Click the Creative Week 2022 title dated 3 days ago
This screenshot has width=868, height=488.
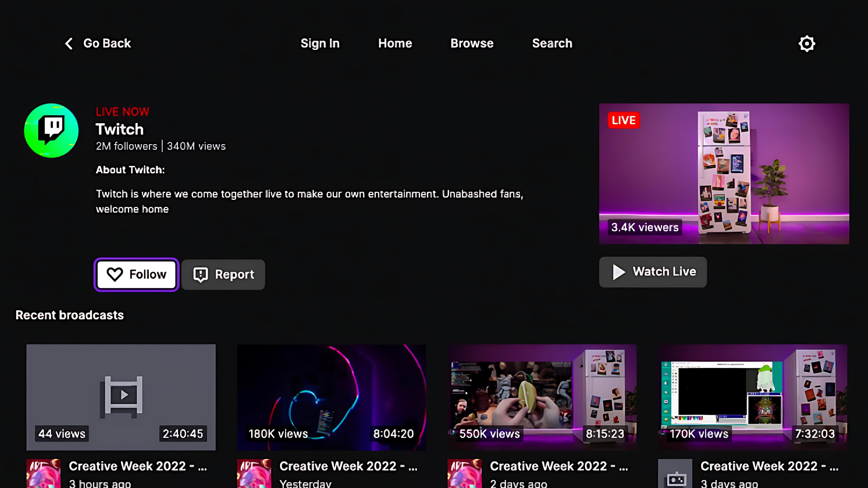pyautogui.click(x=770, y=466)
